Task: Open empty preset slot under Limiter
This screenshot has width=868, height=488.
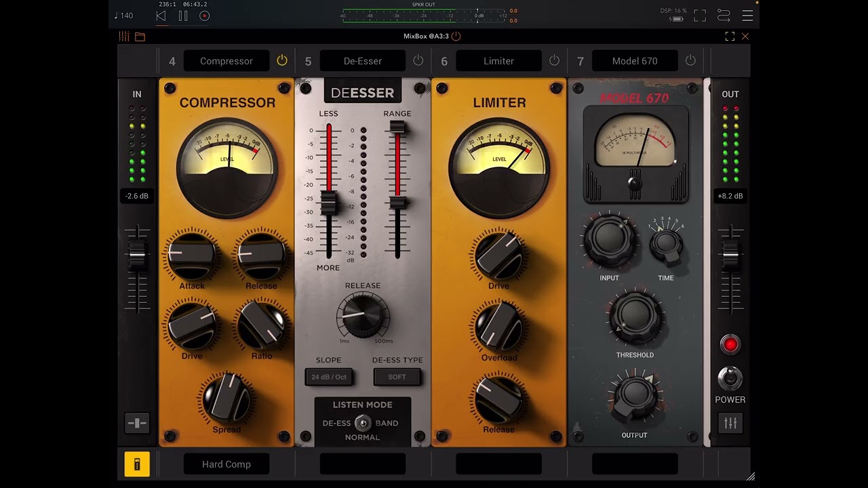Action: 498,464
